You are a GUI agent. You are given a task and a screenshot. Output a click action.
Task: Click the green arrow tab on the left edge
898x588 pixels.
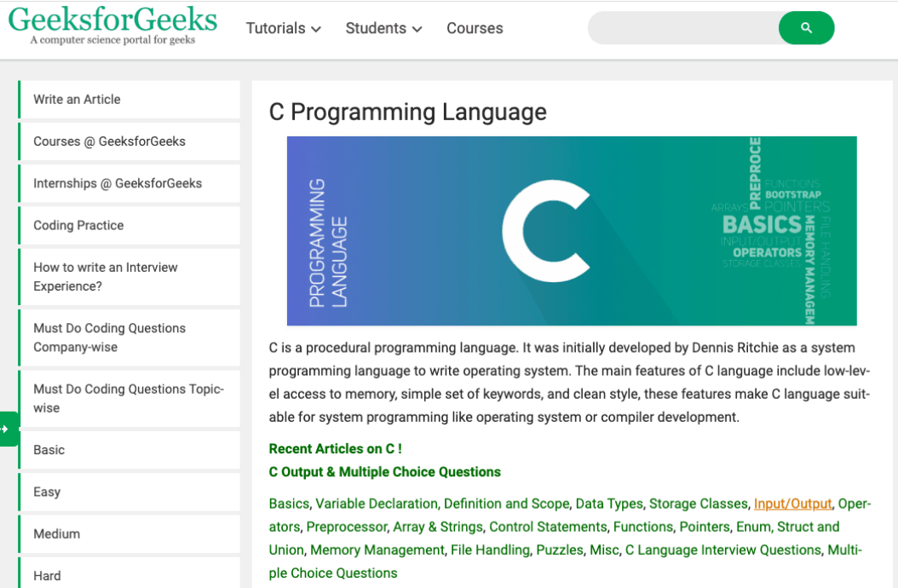(6, 429)
